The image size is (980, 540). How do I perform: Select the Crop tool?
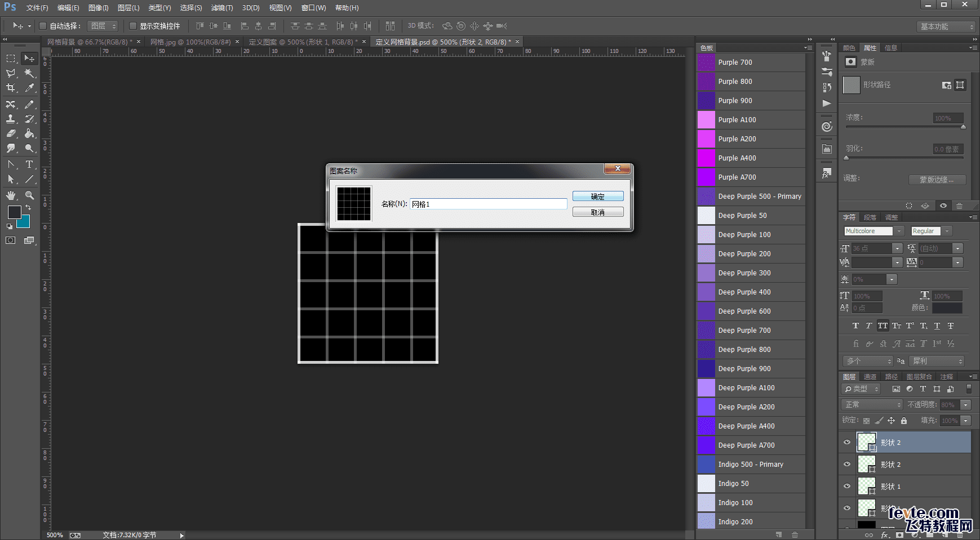[x=11, y=88]
